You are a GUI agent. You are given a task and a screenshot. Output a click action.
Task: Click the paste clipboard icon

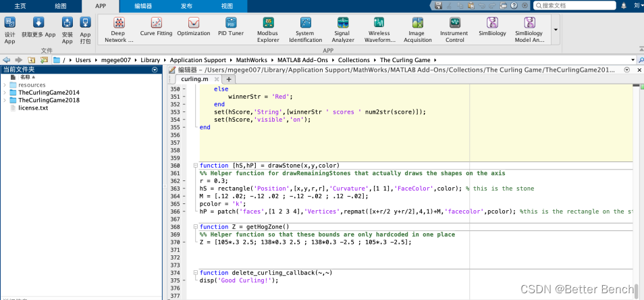tap(471, 6)
